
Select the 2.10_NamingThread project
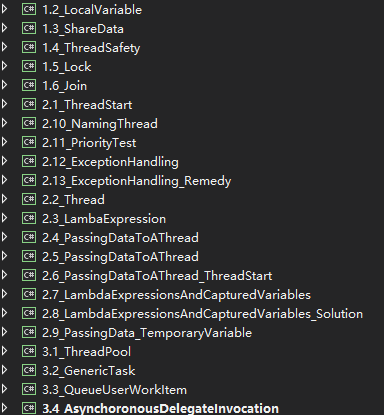100,124
